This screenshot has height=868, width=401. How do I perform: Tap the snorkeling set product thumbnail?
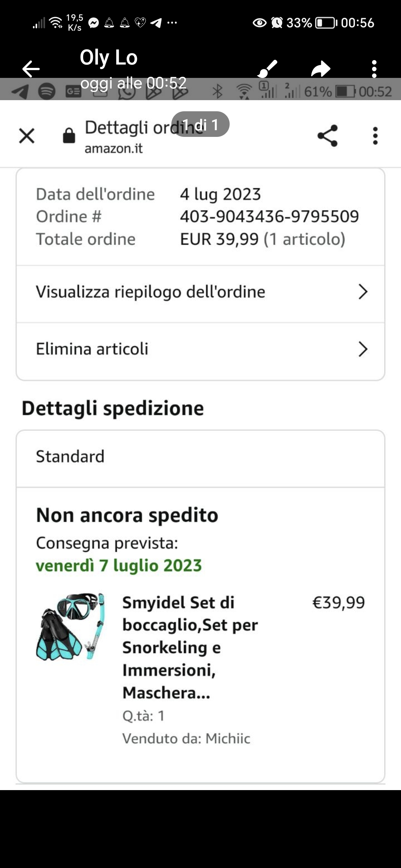(x=71, y=627)
